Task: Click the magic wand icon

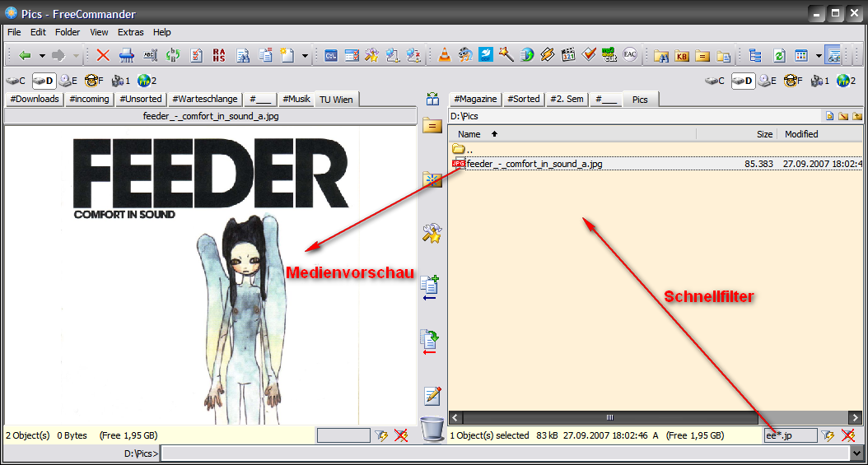Action: (506, 54)
